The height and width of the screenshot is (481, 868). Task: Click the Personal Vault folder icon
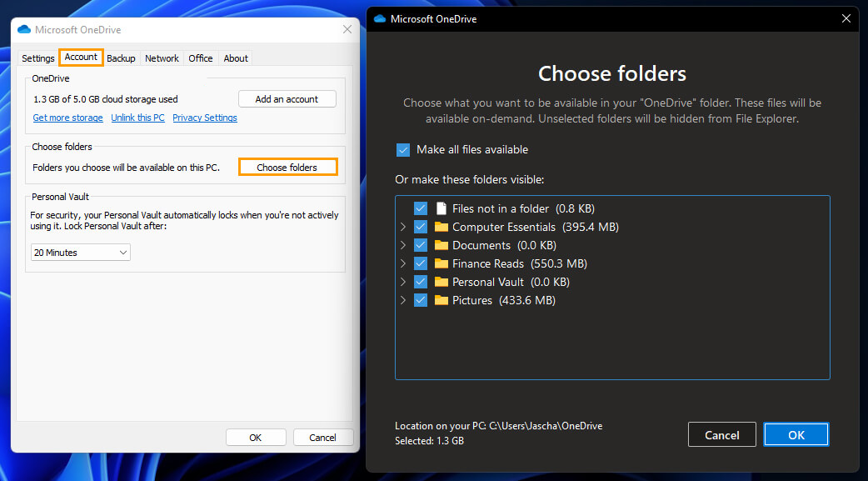pos(441,282)
